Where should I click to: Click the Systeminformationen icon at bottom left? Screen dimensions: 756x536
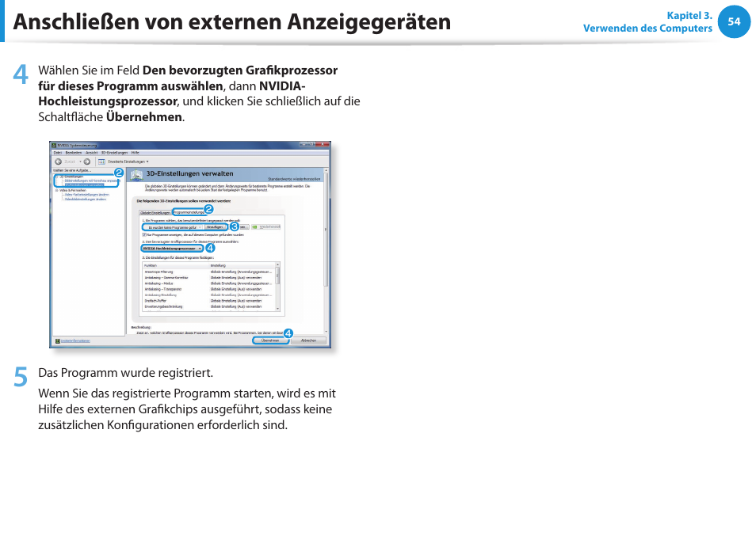click(x=57, y=341)
